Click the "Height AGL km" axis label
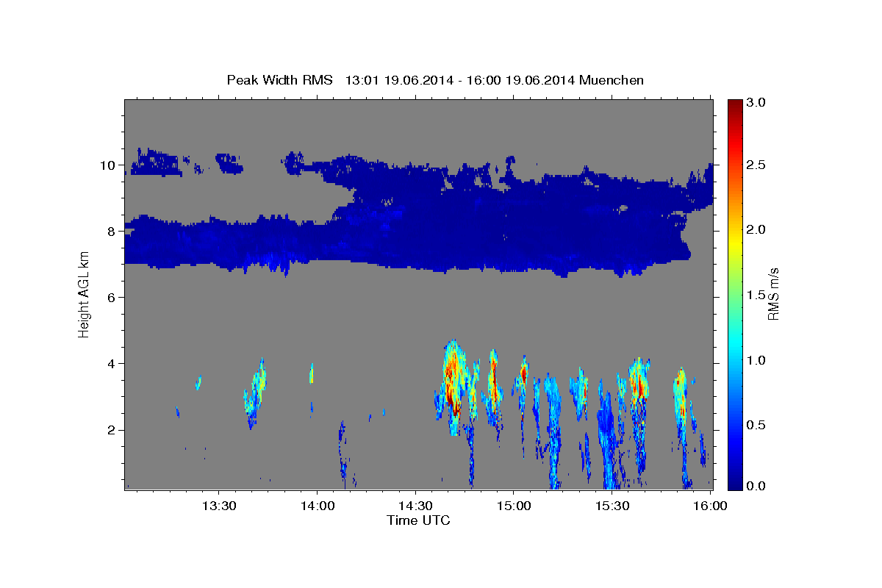The height and width of the screenshot is (588, 882). 85,294
